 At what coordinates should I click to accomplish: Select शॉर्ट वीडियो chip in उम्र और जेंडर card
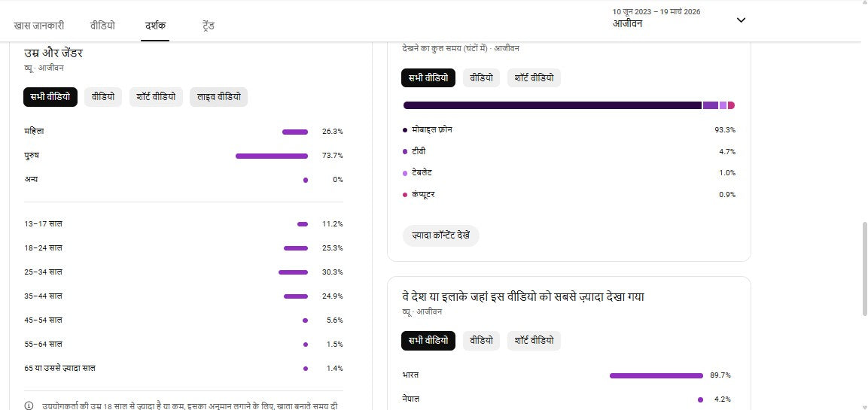pyautogui.click(x=156, y=97)
